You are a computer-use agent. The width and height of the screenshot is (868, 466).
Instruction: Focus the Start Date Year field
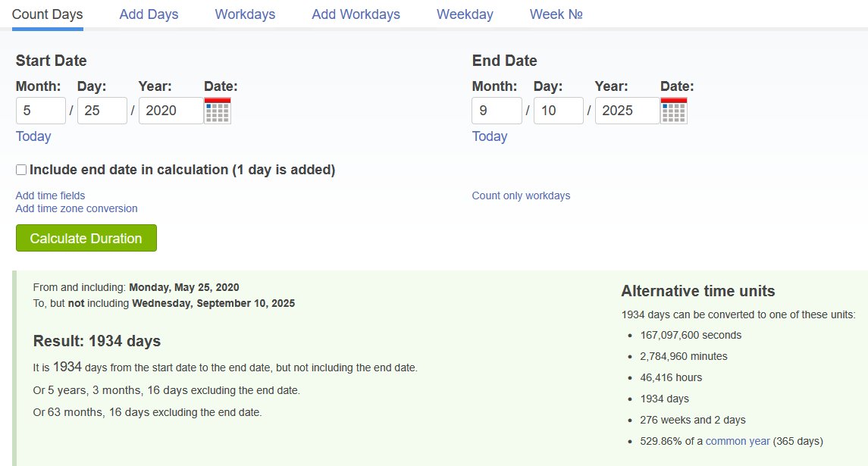(171, 111)
